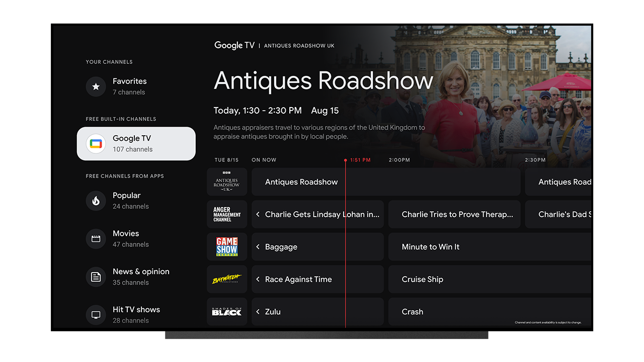Screen dimensions: 644x362
Task: Click the News & opinion document icon
Action: click(96, 277)
